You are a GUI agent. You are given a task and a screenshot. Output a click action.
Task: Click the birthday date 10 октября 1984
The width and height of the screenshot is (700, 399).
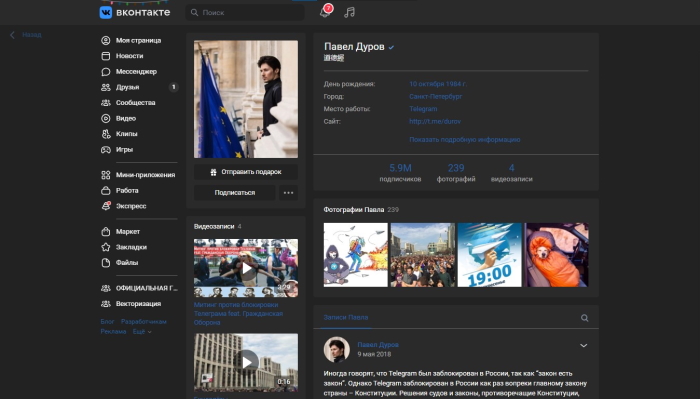[438, 84]
